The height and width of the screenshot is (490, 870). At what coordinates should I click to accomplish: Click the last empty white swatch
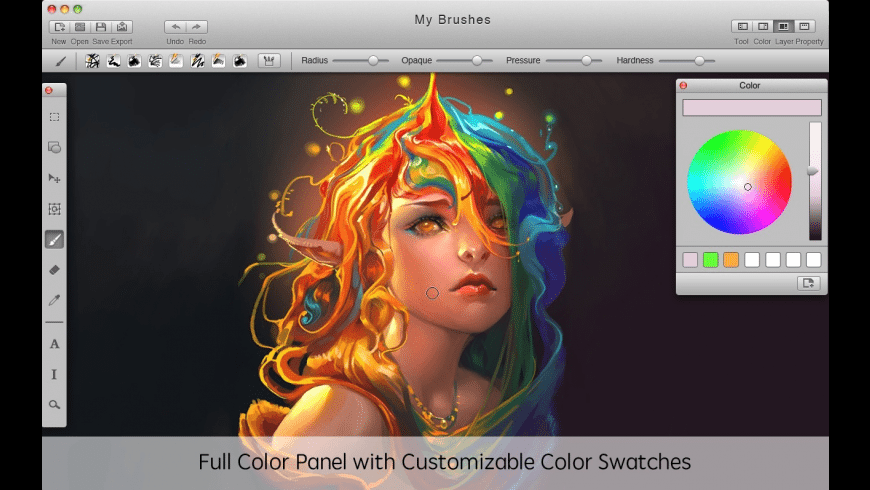pyautogui.click(x=813, y=260)
